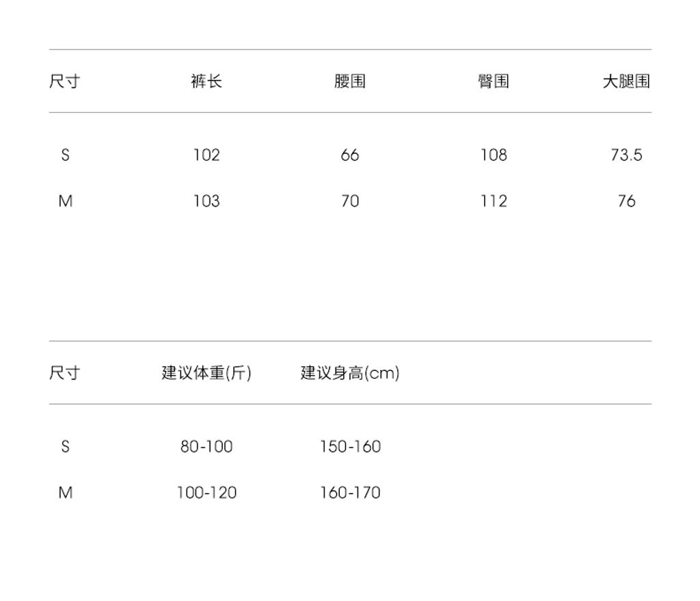Select height range 160-170

(x=350, y=492)
